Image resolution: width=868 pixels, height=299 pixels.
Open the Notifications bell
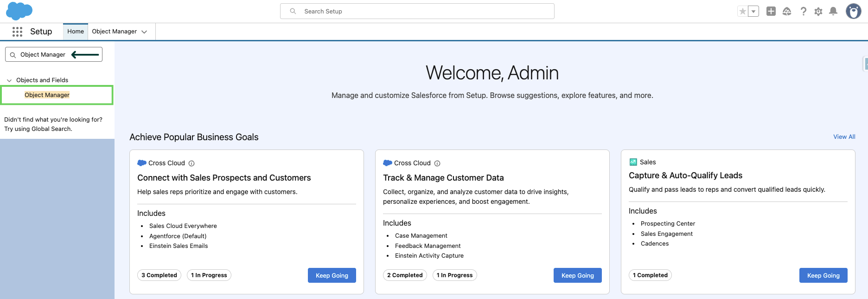click(x=833, y=12)
